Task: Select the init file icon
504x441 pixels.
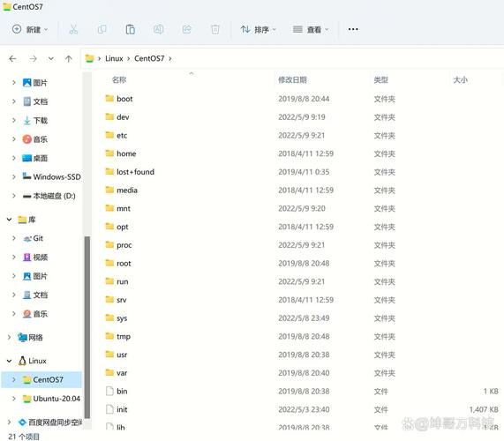Action: (109, 409)
